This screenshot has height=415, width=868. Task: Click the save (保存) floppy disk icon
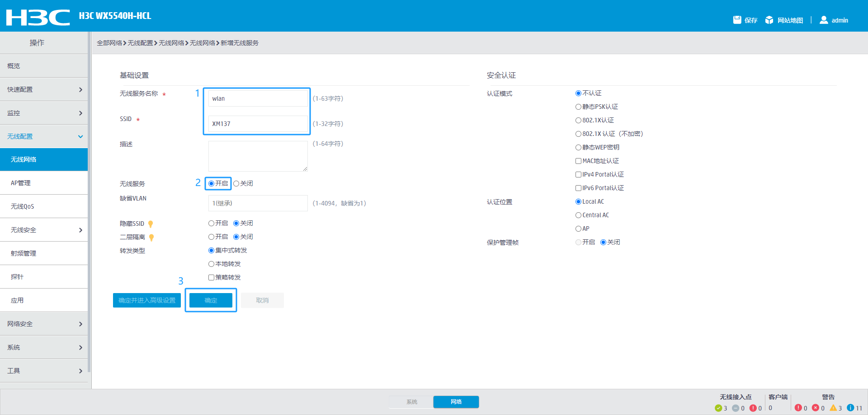pyautogui.click(x=737, y=20)
